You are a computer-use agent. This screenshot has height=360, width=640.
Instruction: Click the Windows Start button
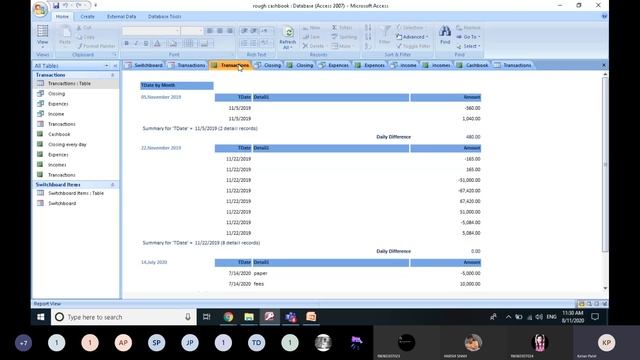point(40,317)
